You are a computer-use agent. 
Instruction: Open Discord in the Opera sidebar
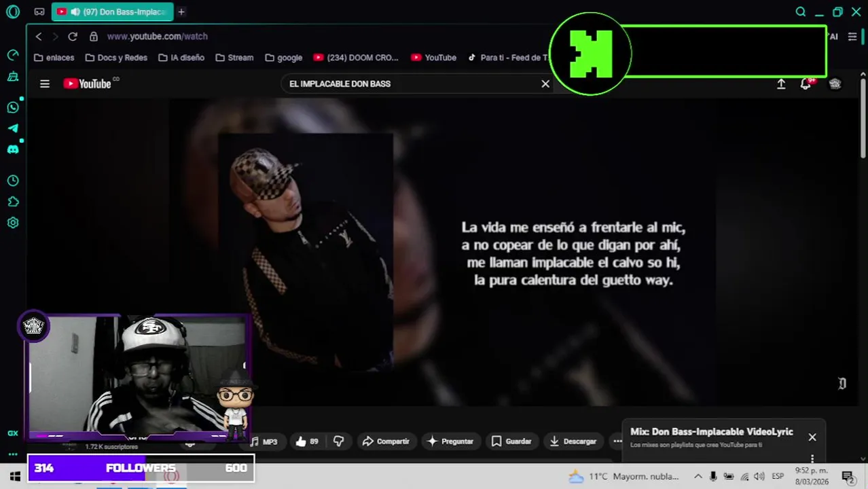tap(13, 149)
